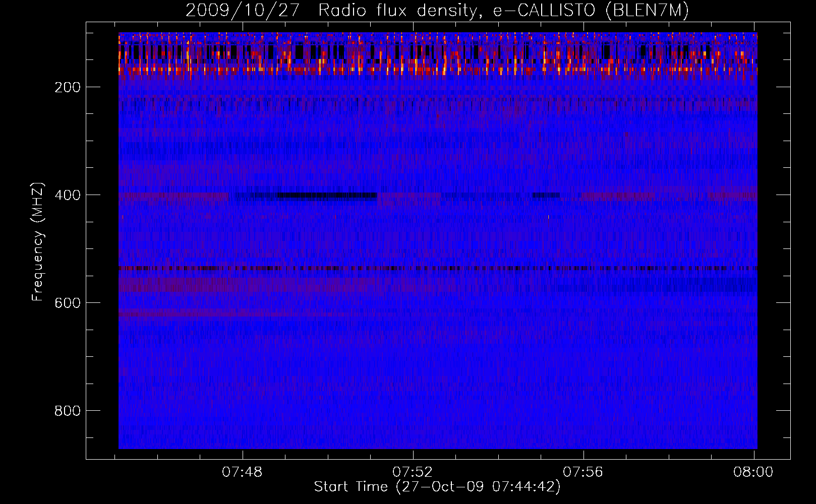Screen dimensions: 816x504
Task: Select the e-CALLISTO (BLEN7M) station label
Action: tap(591, 11)
